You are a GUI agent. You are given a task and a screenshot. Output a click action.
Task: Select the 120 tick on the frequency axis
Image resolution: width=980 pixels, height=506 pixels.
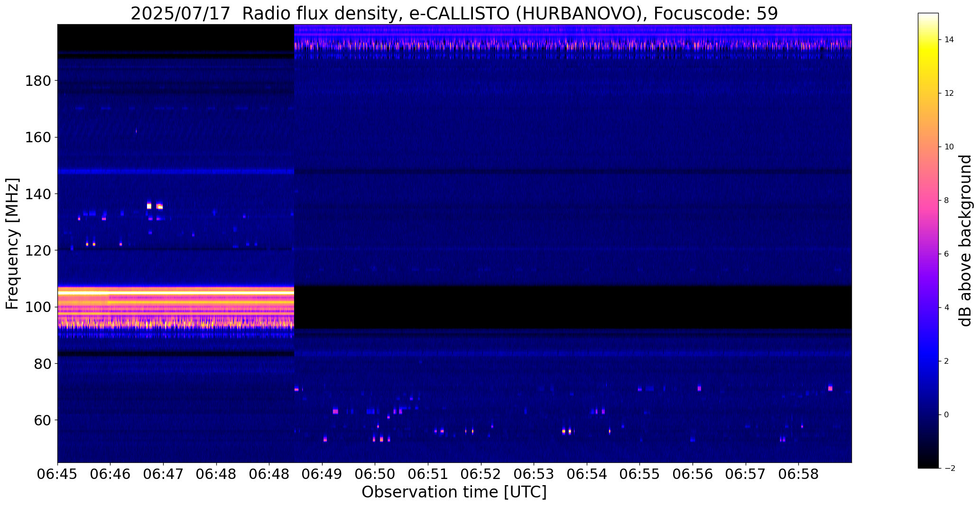(x=37, y=250)
